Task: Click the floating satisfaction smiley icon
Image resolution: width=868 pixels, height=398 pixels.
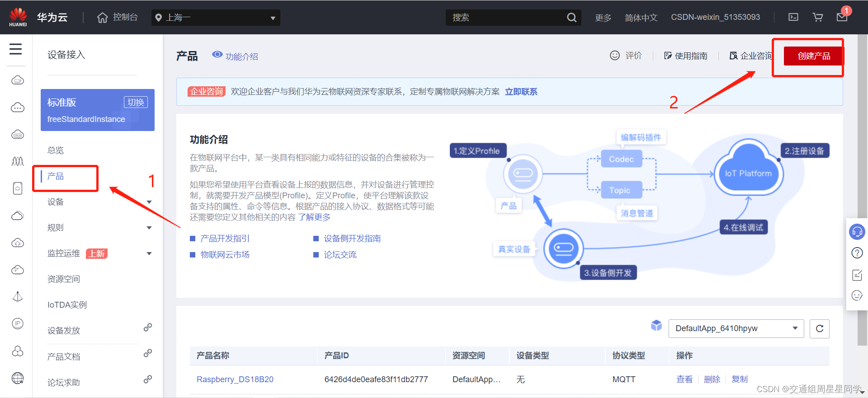Action: click(x=857, y=295)
